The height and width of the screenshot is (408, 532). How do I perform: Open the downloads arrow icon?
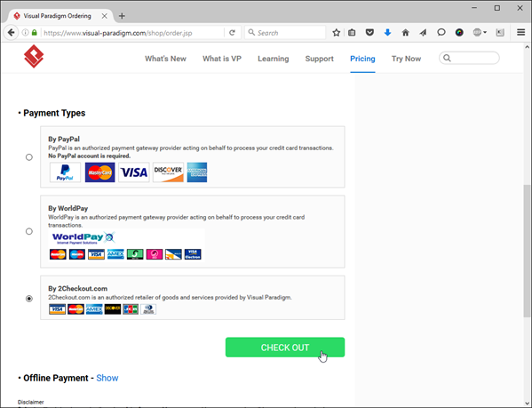[387, 33]
